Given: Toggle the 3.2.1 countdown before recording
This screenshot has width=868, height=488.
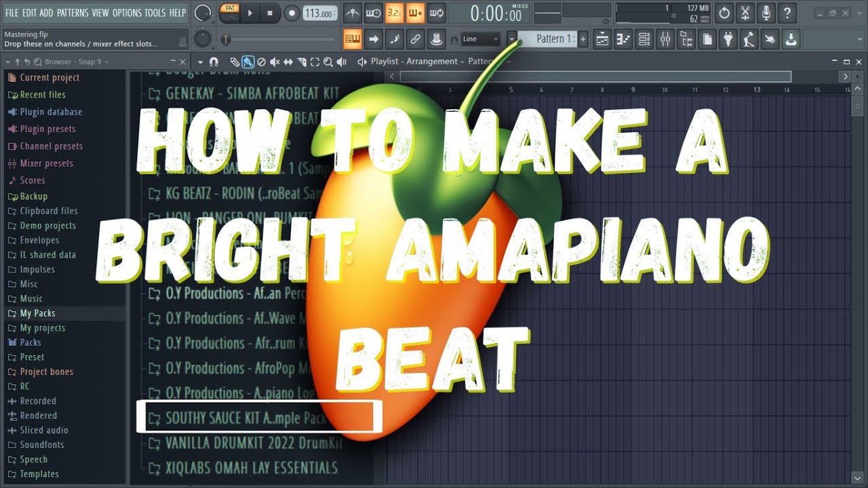Looking at the screenshot, I should point(394,13).
